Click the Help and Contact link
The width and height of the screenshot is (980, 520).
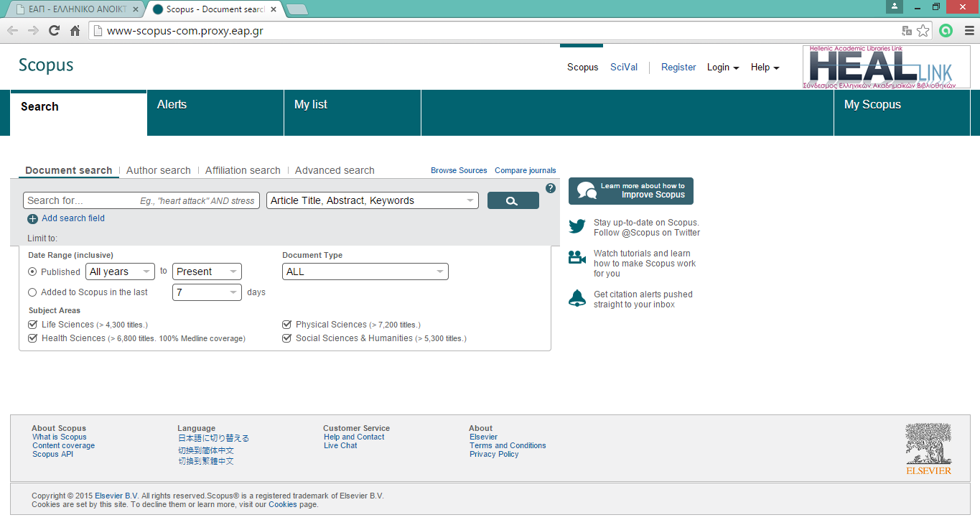tap(354, 437)
